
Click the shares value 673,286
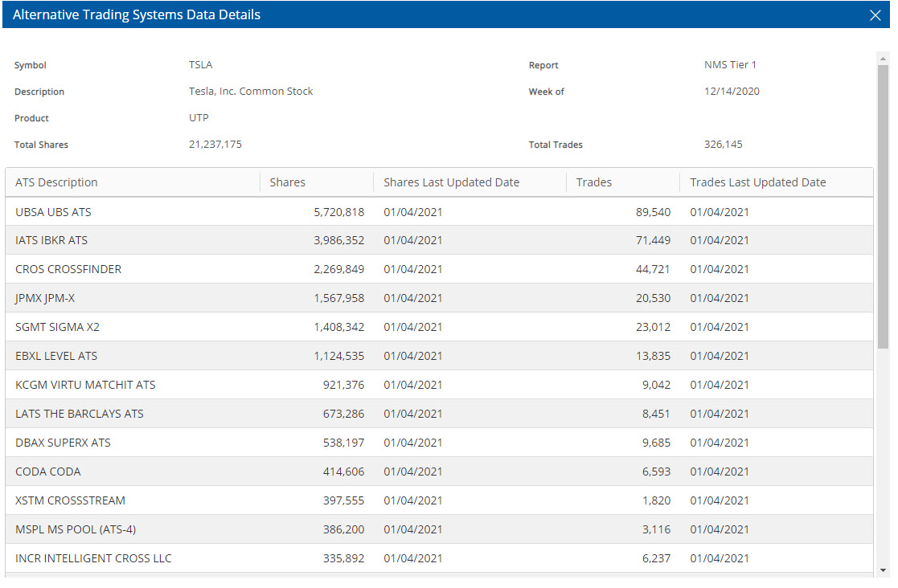click(x=343, y=414)
